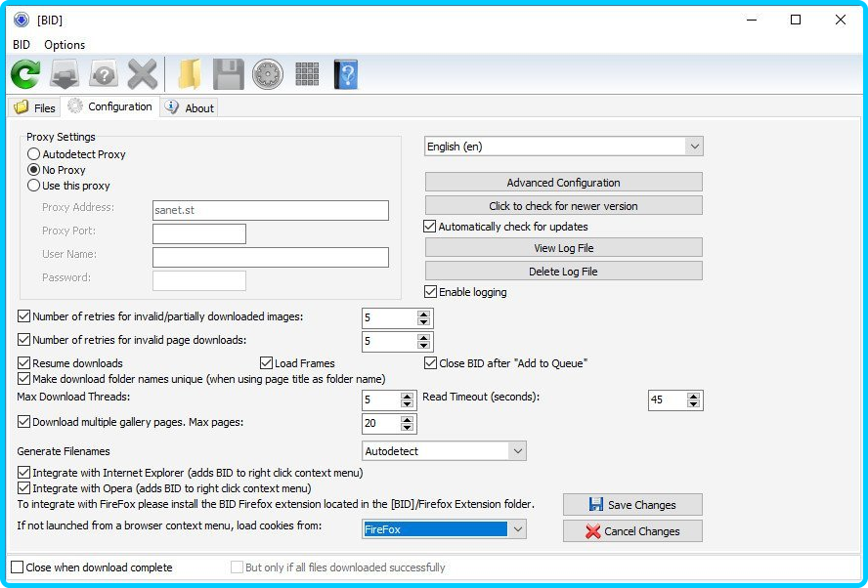This screenshot has height=588, width=868.
Task: Increase image retries count spinner
Action: pyautogui.click(x=423, y=315)
